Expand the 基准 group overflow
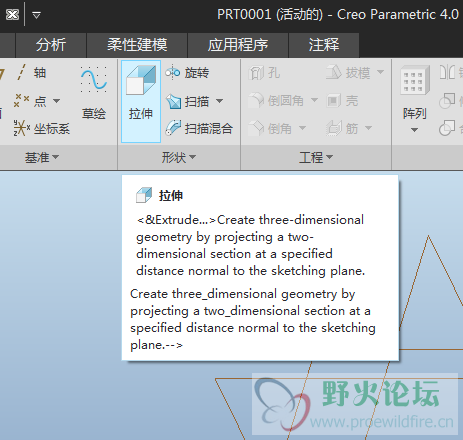Viewport: 463px width, 440px height. [x=42, y=157]
